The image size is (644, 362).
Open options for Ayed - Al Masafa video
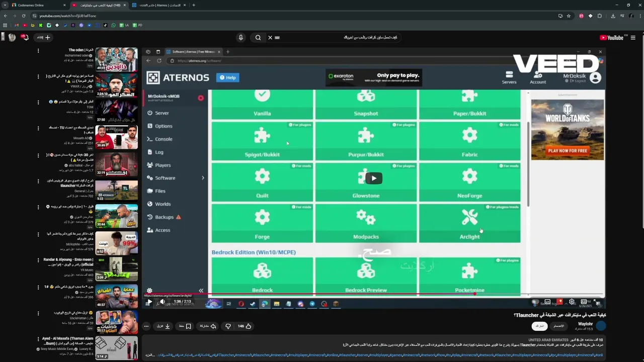click(x=38, y=339)
